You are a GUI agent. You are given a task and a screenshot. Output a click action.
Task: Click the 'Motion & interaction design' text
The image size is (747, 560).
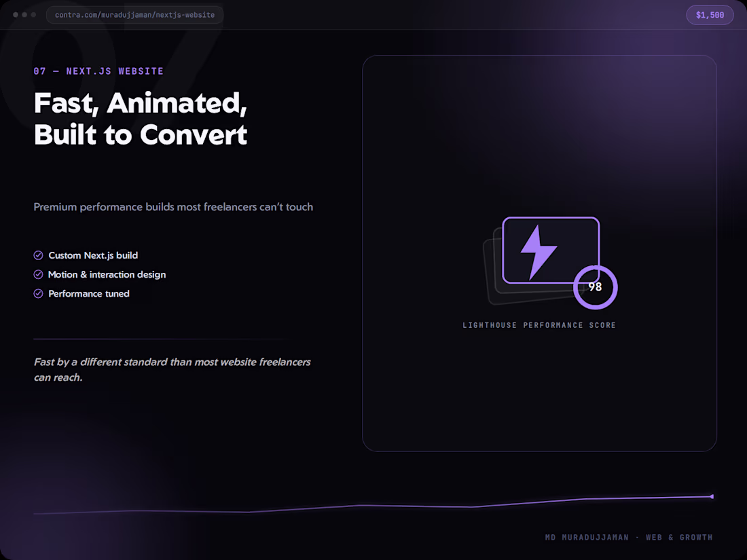click(x=107, y=274)
